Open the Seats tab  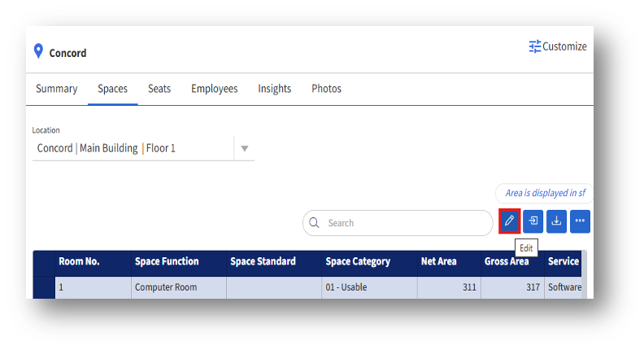pos(159,89)
